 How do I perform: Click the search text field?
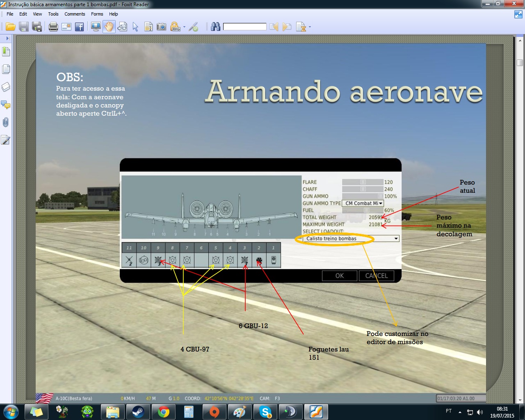[x=244, y=27]
